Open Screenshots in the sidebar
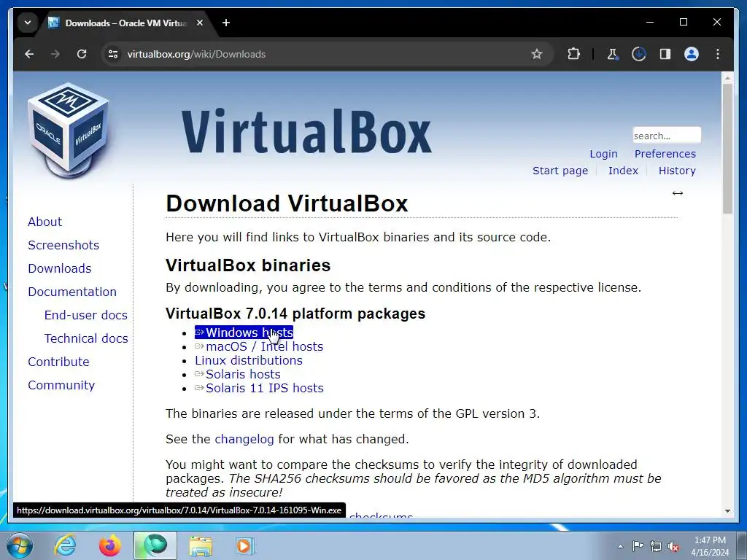 pos(63,245)
